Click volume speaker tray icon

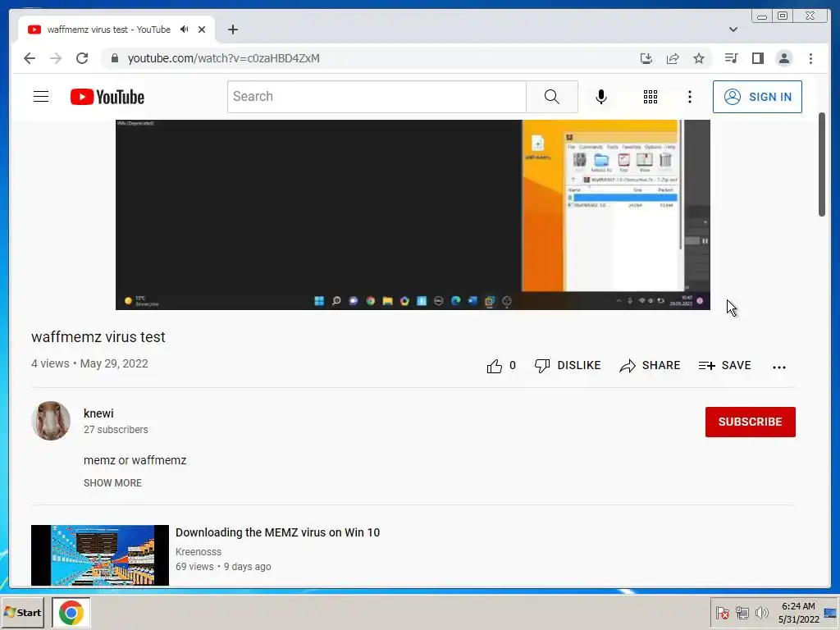[x=761, y=612]
